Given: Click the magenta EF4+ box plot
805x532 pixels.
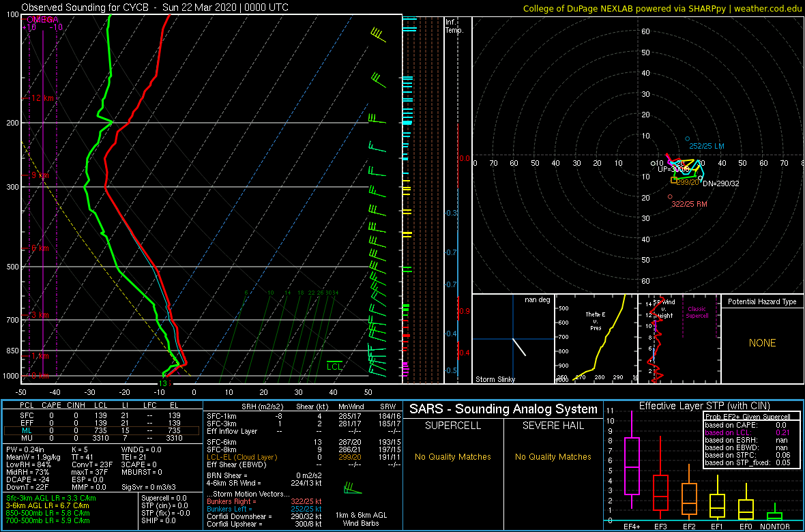Looking at the screenshot, I should [630, 459].
